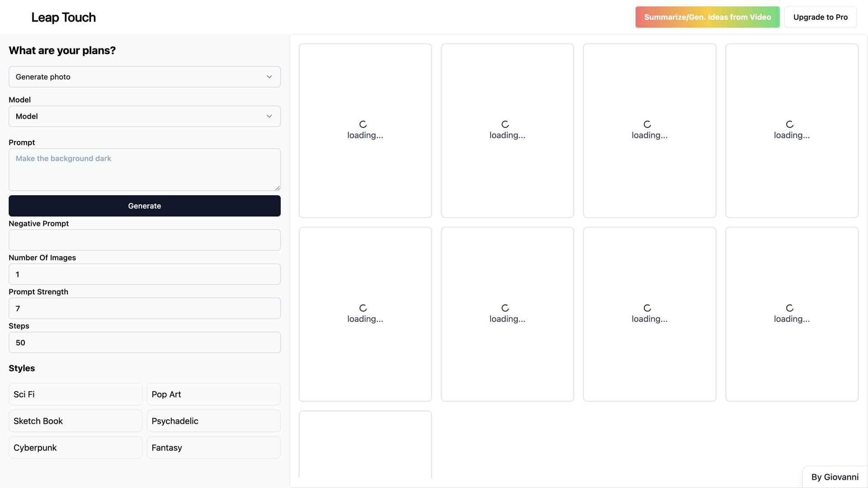Pick the Psychedelic style
Viewport: 868px width, 488px height.
(x=213, y=421)
